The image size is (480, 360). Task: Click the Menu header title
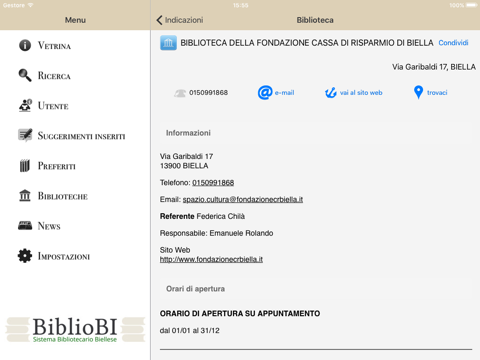coord(75,20)
